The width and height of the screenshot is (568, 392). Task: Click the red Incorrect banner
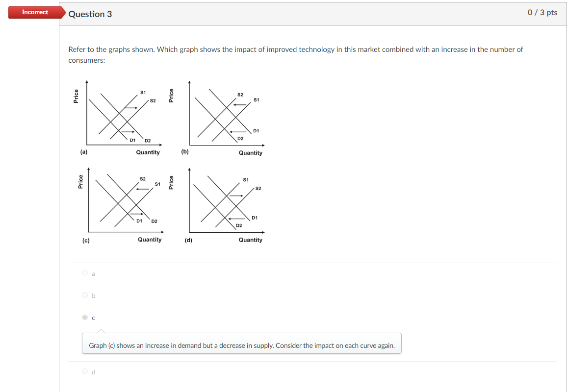[x=34, y=12]
